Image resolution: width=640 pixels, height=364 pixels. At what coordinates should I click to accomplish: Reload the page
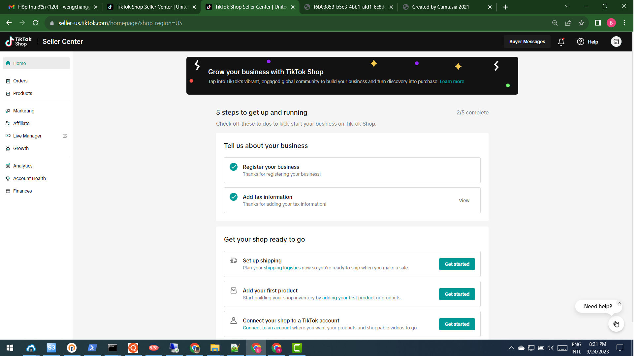tap(35, 23)
